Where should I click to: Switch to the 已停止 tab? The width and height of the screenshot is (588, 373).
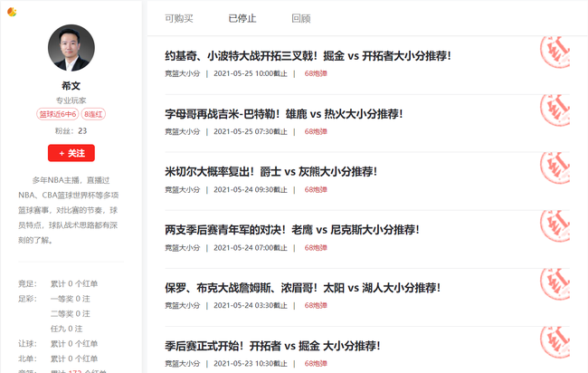click(x=242, y=18)
